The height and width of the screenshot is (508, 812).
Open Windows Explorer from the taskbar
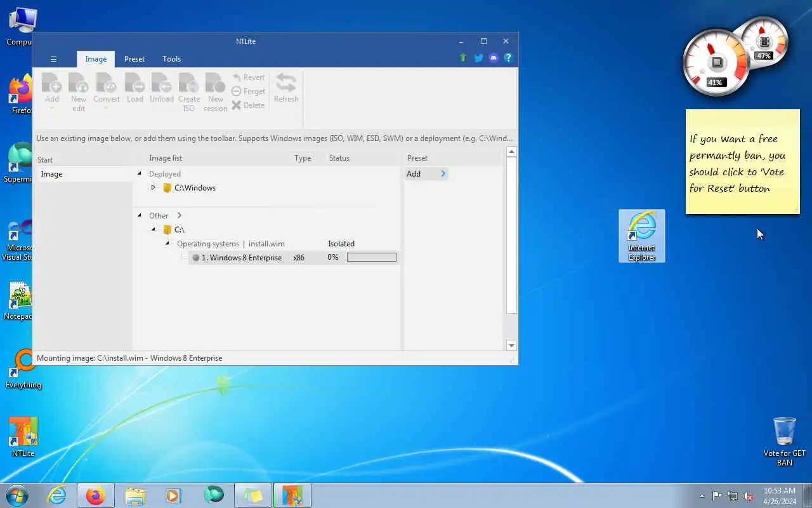[135, 495]
